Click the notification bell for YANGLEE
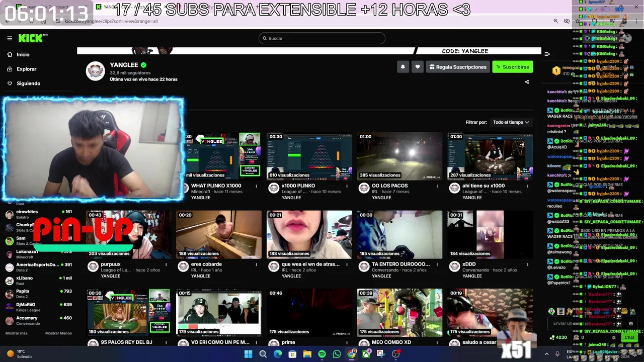The image size is (644, 362). (403, 67)
